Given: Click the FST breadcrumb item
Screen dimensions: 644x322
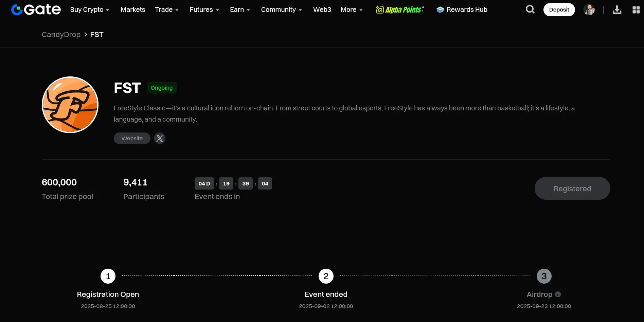Looking at the screenshot, I should click(97, 35).
